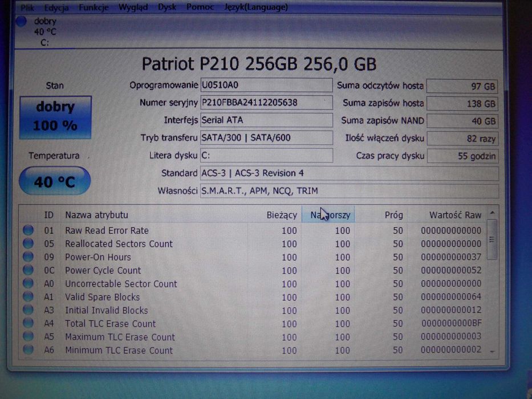The width and height of the screenshot is (532, 399).
Task: Click status icon of Reallocated Sectors Count
Action: click(28, 243)
